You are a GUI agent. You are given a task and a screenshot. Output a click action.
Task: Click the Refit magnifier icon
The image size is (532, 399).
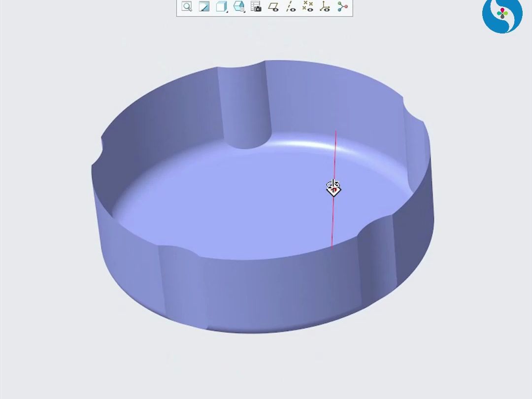tap(187, 6)
